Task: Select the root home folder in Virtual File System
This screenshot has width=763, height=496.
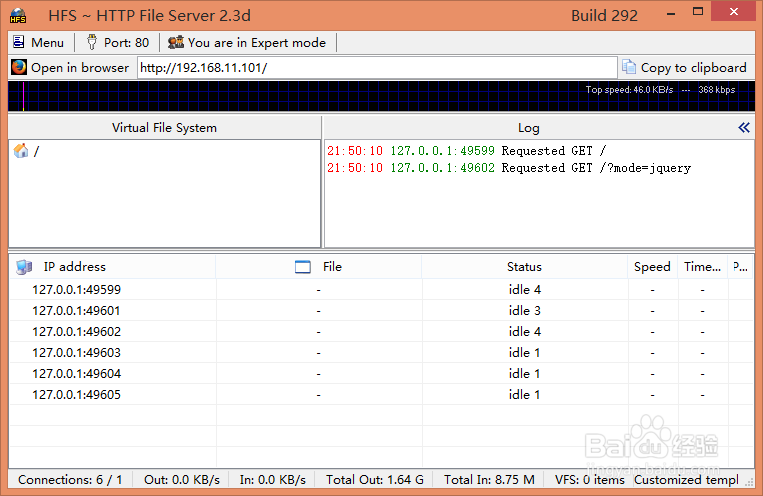Action: tap(27, 151)
